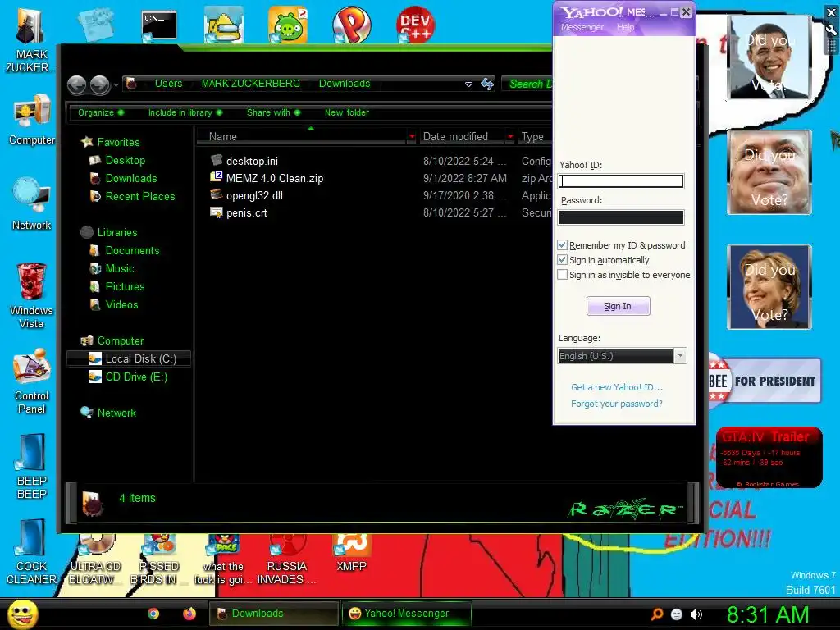Click the Password input field
Viewport: 840px width, 630px height.
tap(621, 217)
